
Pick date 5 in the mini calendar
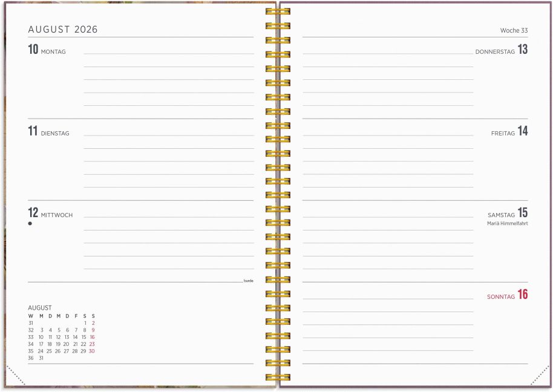point(59,330)
